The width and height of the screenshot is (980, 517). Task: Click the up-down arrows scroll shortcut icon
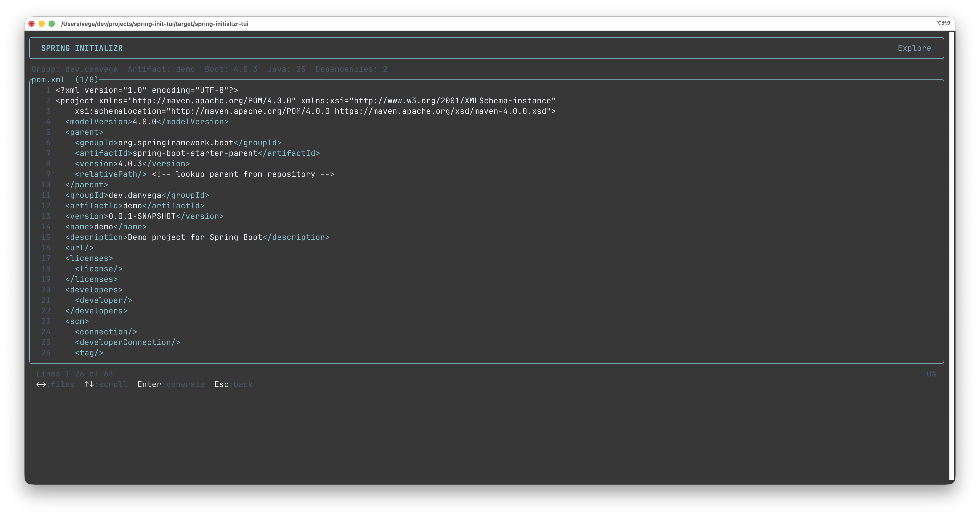89,385
